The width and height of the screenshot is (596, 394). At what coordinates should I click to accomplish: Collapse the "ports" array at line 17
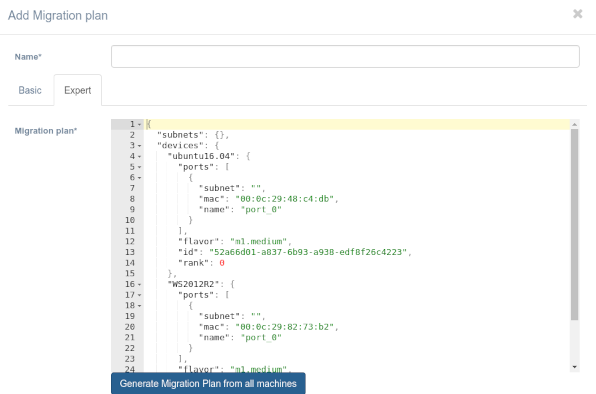click(139, 295)
